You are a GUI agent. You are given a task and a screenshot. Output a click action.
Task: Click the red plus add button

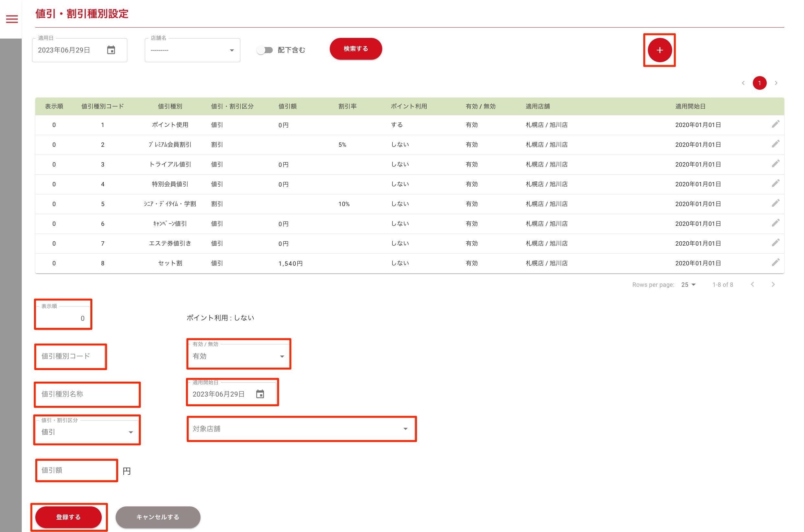click(659, 50)
